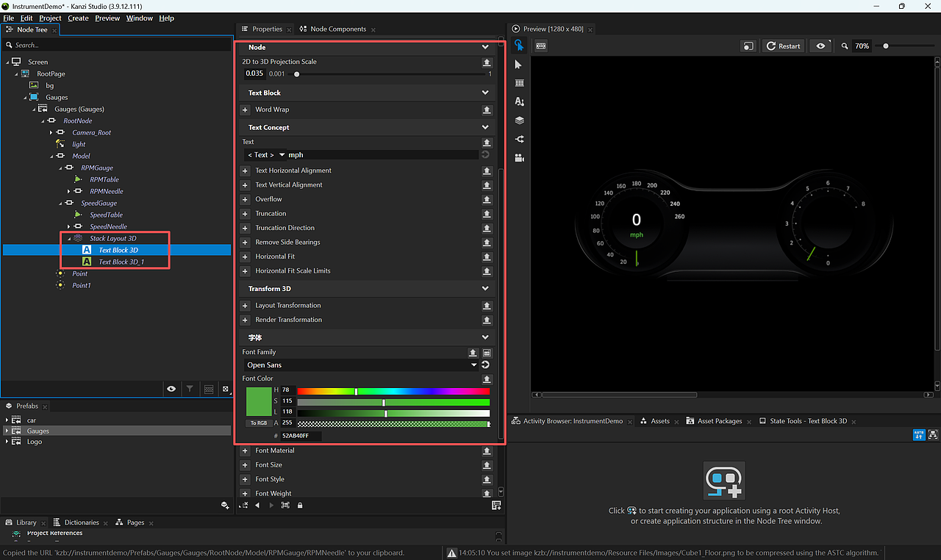Click the grid icon under the Node Tree
The width and height of the screenshot is (941, 560).
[x=209, y=389]
